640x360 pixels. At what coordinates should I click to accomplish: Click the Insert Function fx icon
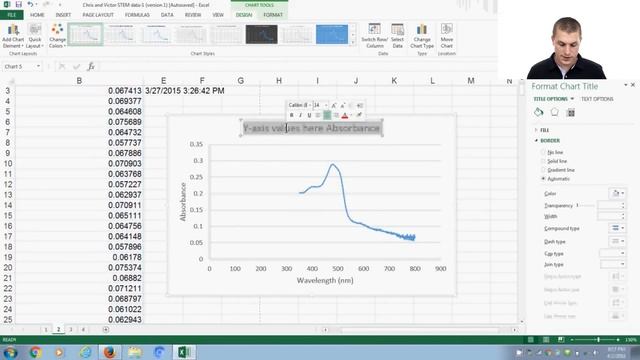pyautogui.click(x=91, y=66)
